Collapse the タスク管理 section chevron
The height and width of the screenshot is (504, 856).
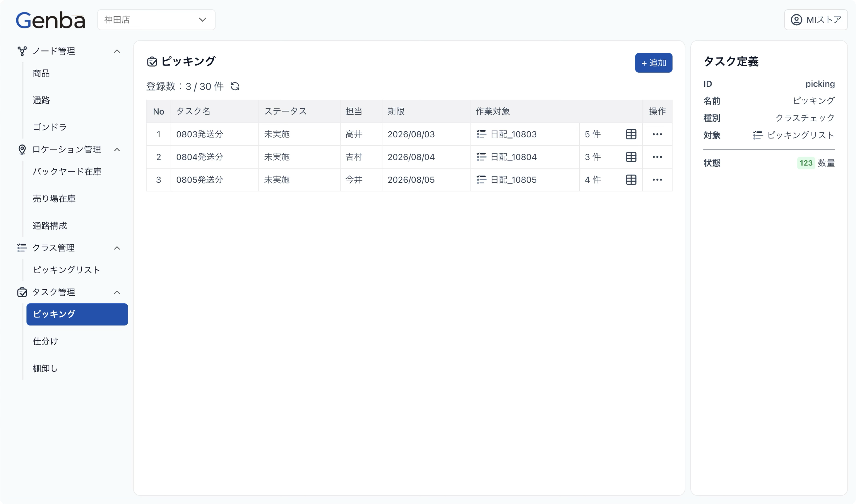tap(117, 292)
